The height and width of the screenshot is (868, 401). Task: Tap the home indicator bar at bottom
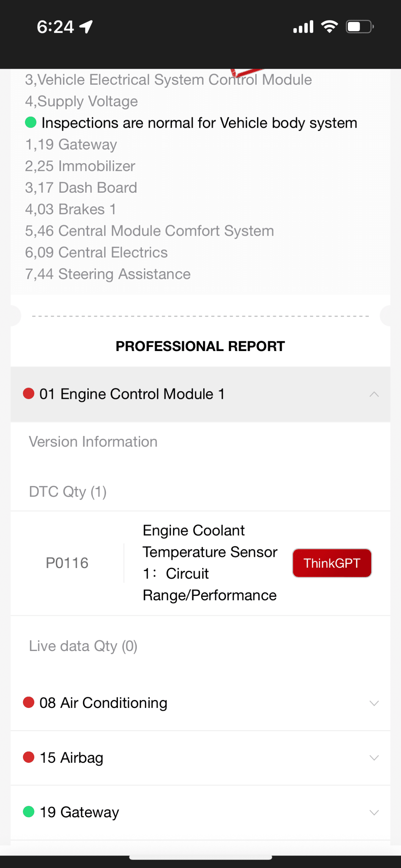coord(200,858)
